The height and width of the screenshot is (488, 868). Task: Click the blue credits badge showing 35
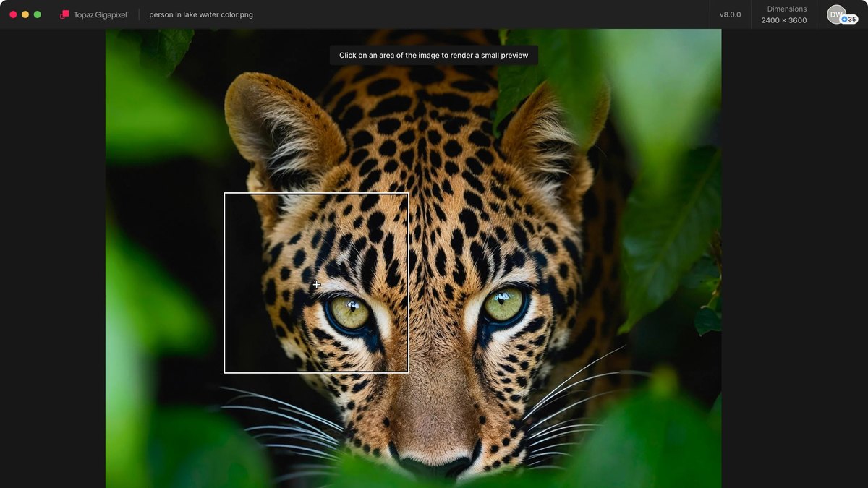[849, 20]
